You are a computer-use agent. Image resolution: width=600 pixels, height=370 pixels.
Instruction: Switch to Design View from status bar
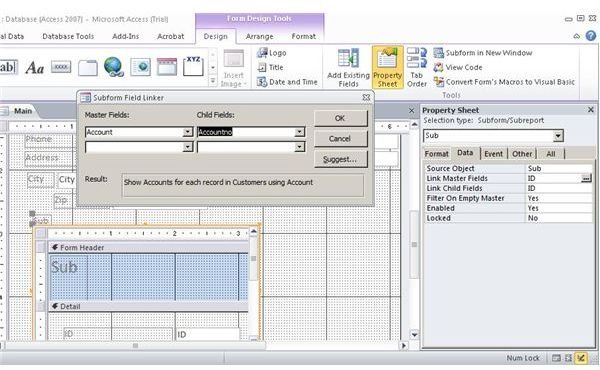pyautogui.click(x=581, y=358)
